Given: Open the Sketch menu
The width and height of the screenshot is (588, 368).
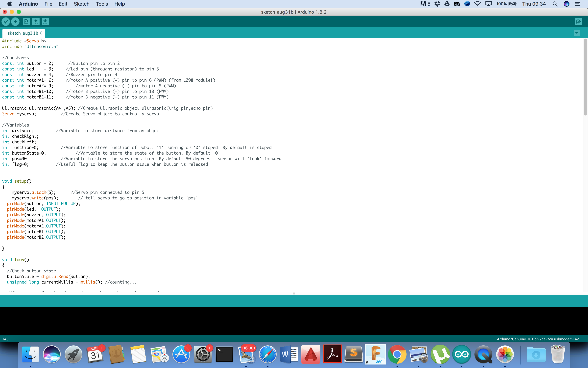Looking at the screenshot, I should pyautogui.click(x=82, y=4).
